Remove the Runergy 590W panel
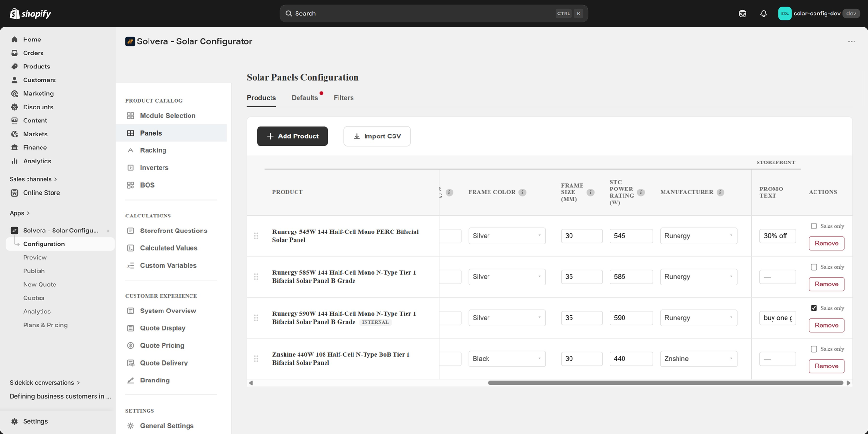Image resolution: width=868 pixels, height=434 pixels. coord(827,325)
